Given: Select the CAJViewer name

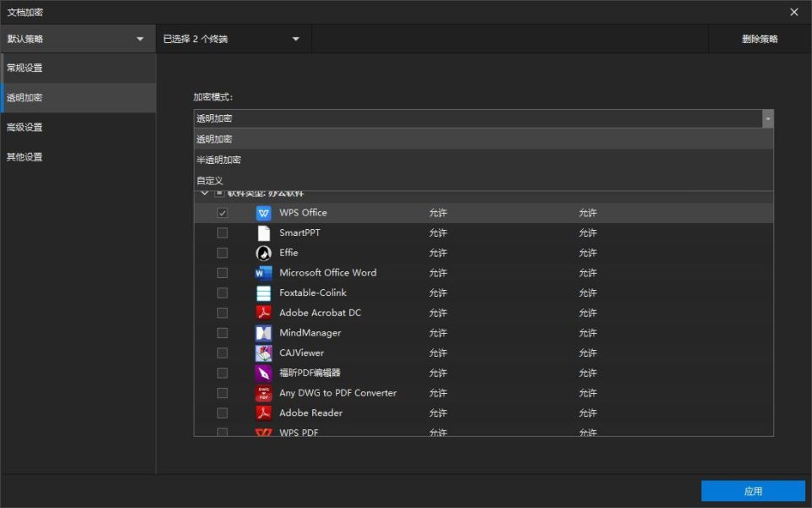Looking at the screenshot, I should point(301,352).
